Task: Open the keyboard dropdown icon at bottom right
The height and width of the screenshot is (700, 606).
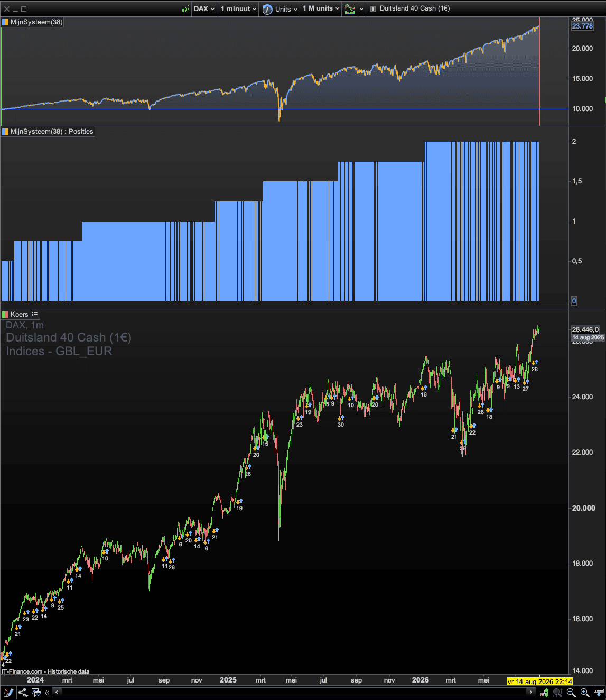Action: pos(599,693)
